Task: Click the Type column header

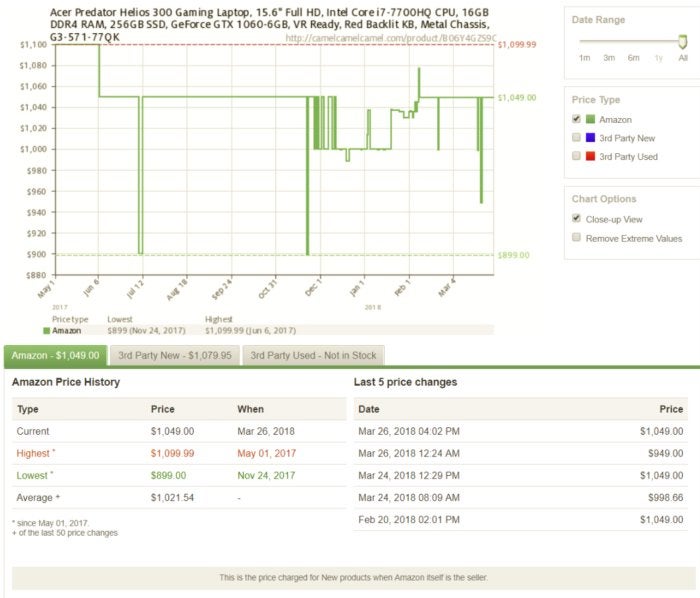Action: click(28, 409)
